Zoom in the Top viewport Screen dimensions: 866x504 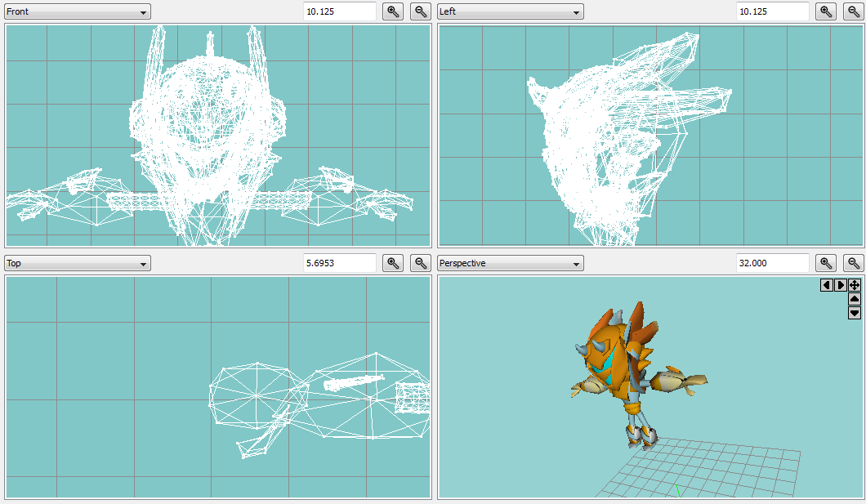pos(393,263)
